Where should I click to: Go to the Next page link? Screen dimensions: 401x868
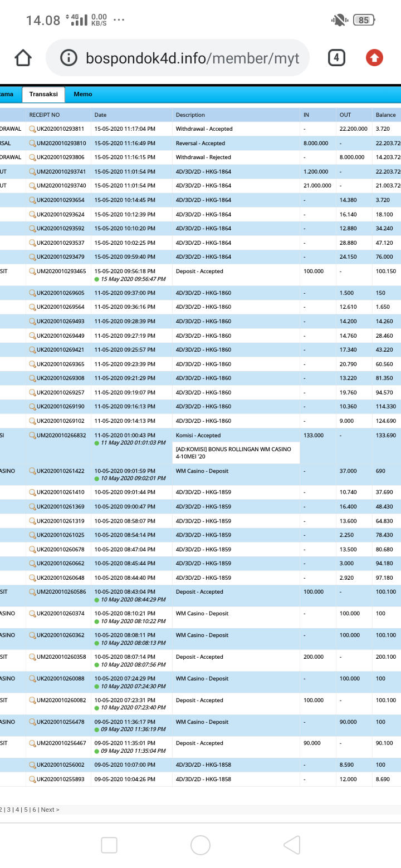(x=50, y=810)
